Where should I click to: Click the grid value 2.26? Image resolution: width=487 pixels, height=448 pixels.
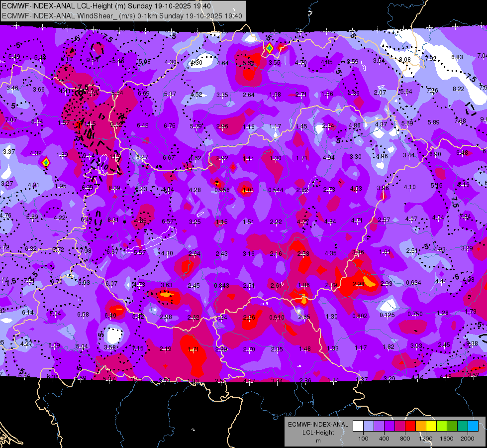pos(249,318)
